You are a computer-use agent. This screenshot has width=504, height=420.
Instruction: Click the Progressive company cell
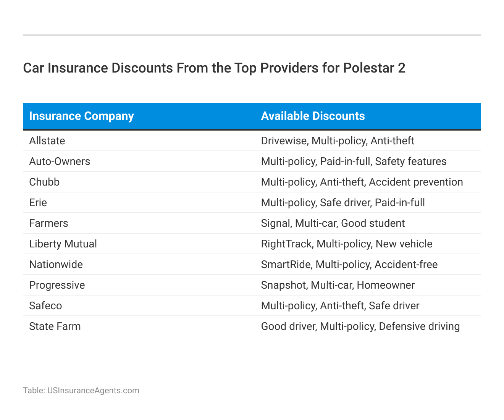[x=57, y=285]
